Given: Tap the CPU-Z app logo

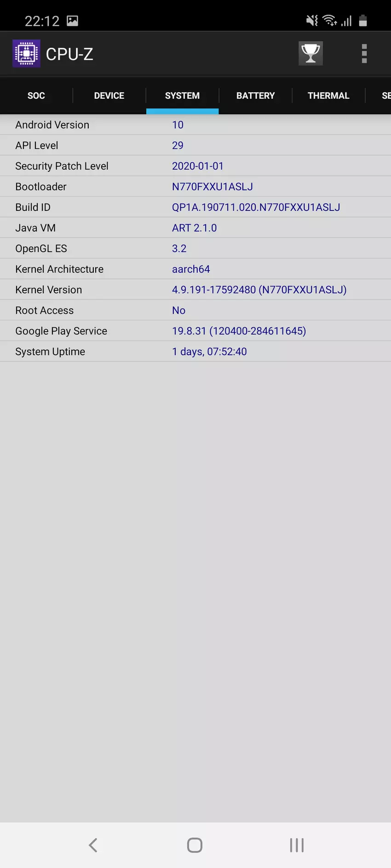Looking at the screenshot, I should [x=26, y=54].
